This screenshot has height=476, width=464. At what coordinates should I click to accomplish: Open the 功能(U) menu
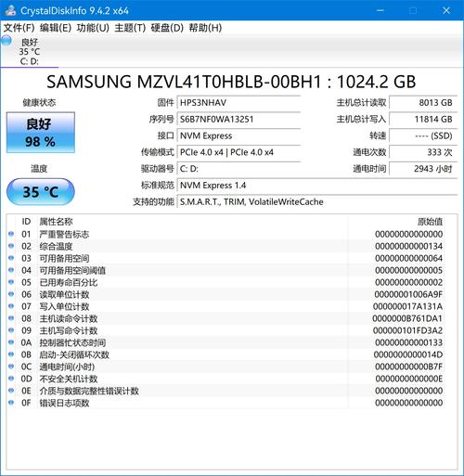(93, 28)
